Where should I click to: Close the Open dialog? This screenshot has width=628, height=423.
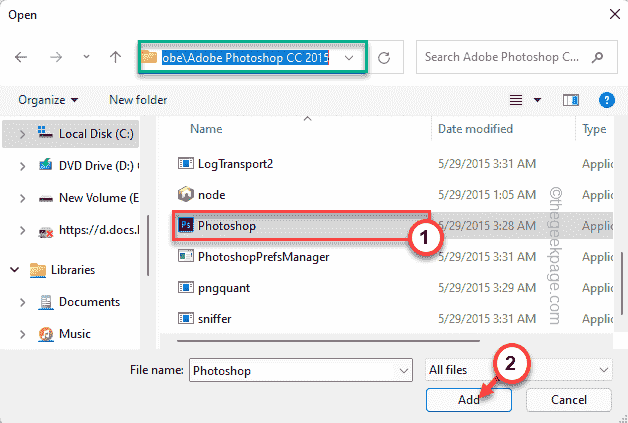pos(615,14)
